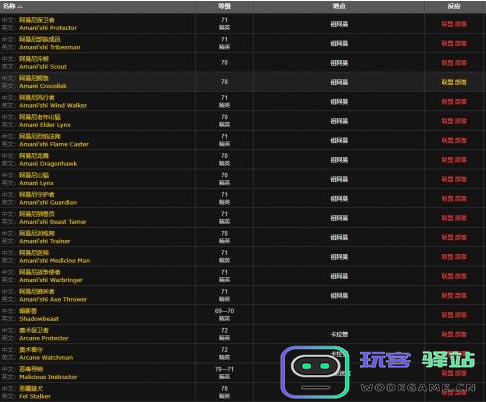Open the Amani'shi Beast Tamer entry
The image size is (486, 402).
coord(53,222)
